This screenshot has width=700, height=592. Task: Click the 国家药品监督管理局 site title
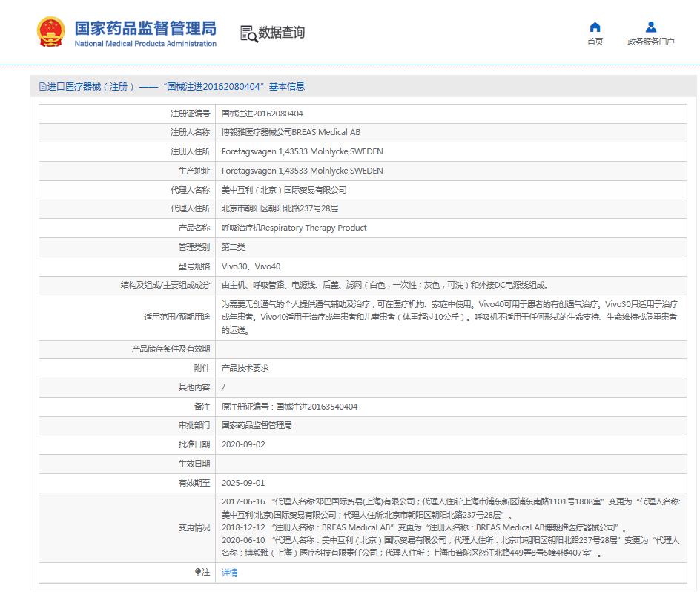point(145,29)
